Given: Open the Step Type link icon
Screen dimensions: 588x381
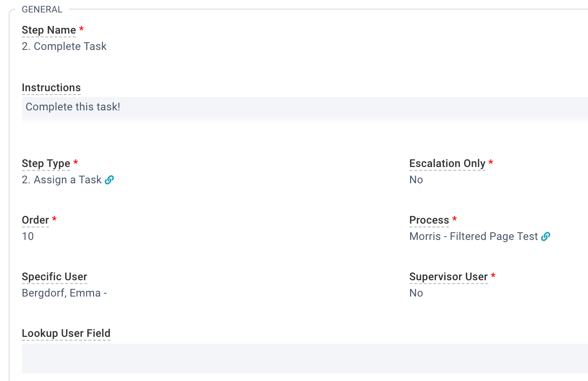Looking at the screenshot, I should pyautogui.click(x=109, y=180).
